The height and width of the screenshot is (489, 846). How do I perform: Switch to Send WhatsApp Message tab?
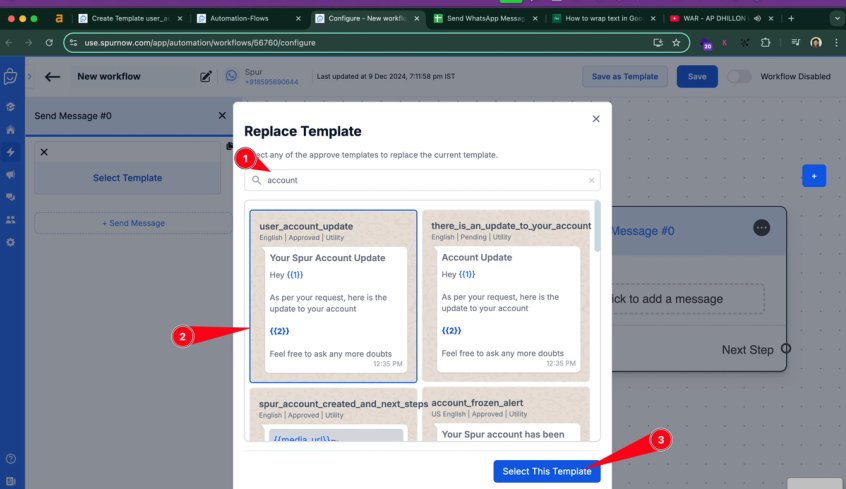click(486, 18)
